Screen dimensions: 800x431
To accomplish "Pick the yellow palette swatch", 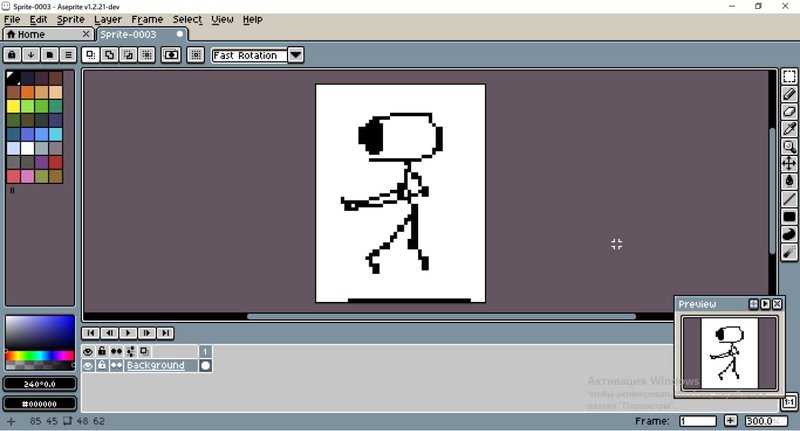I will coord(13,106).
